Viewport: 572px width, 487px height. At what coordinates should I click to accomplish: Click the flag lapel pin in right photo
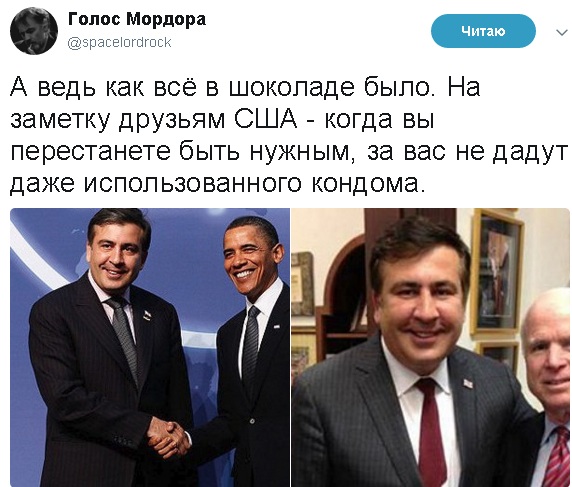tap(468, 383)
